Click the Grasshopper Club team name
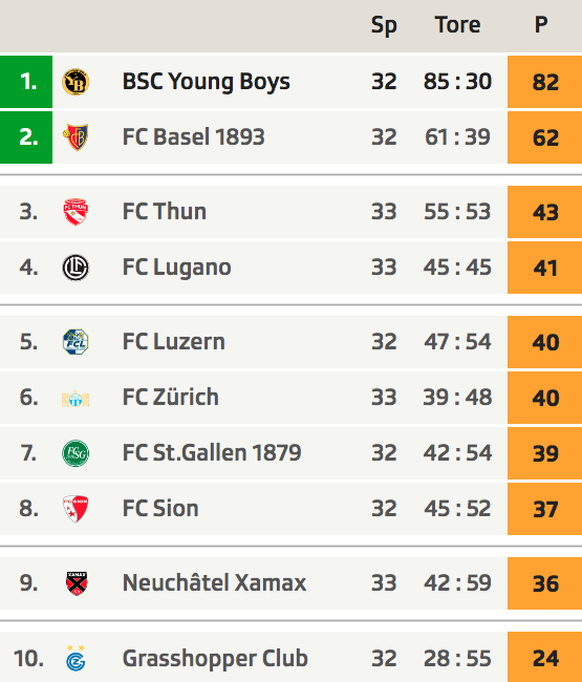 click(215, 658)
